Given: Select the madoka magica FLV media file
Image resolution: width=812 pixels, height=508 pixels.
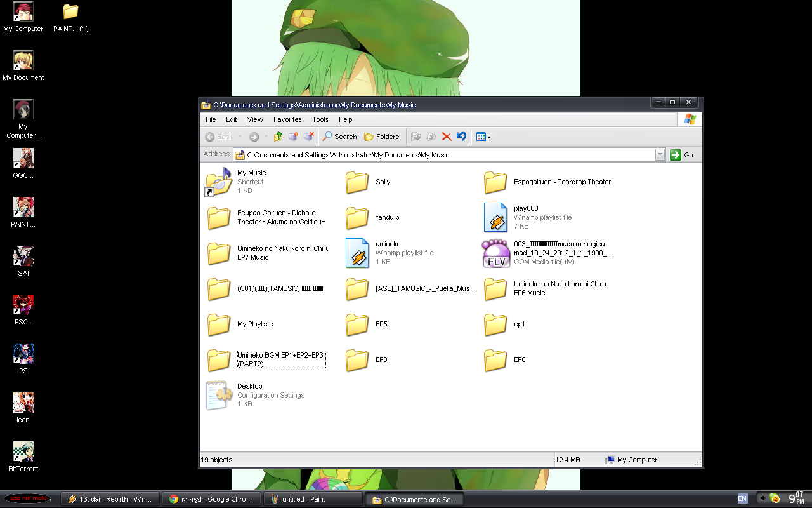Looking at the screenshot, I should [x=495, y=253].
